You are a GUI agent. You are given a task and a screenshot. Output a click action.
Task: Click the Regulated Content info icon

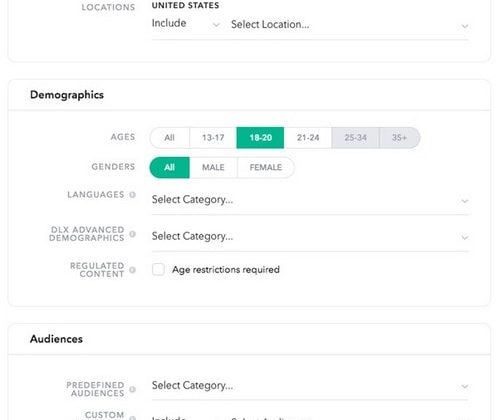(x=132, y=270)
